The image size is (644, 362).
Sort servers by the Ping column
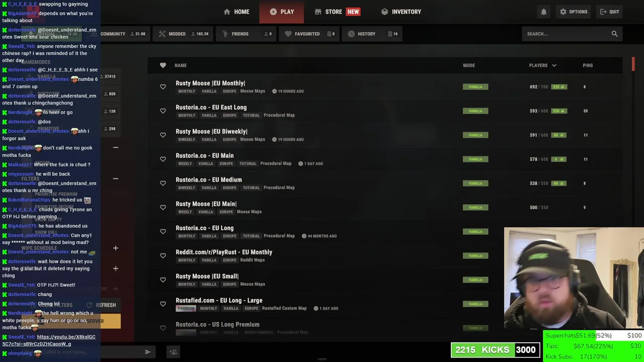click(588, 65)
